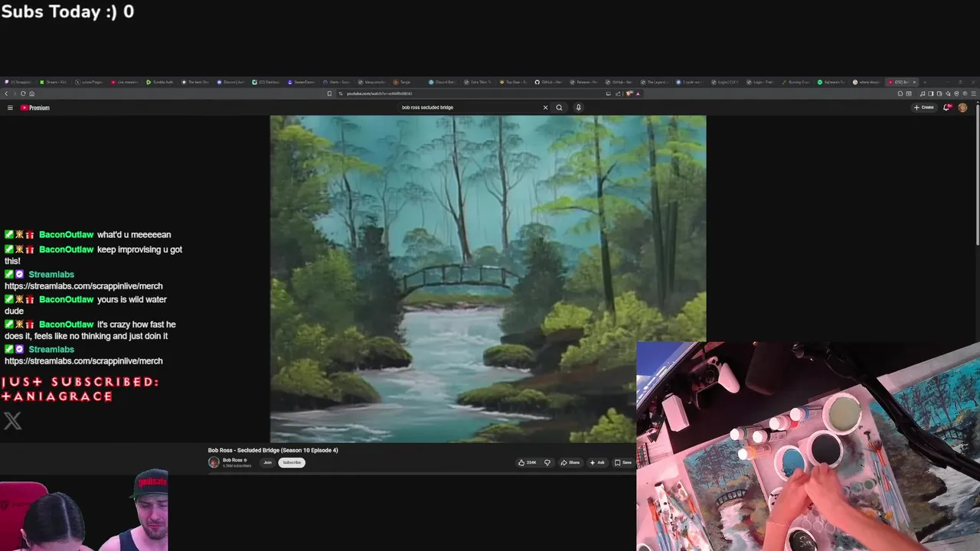980x551 pixels.
Task: Click browser Back arrow
Action: pyautogui.click(x=6, y=93)
